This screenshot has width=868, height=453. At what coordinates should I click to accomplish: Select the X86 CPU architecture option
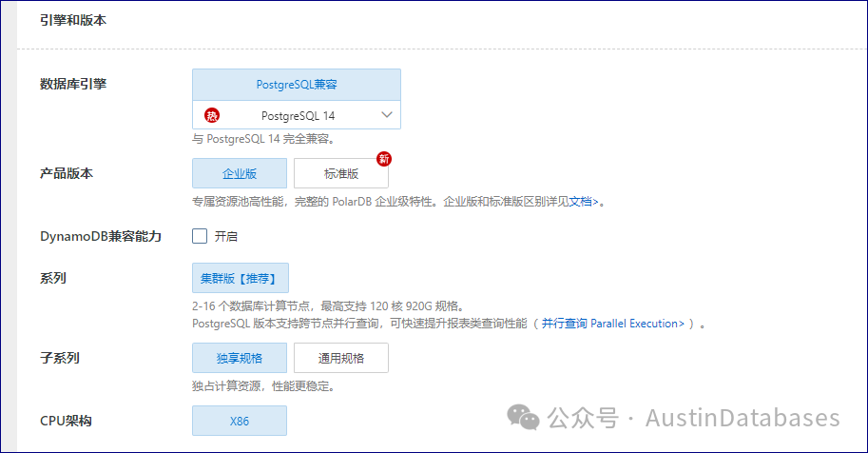coord(240,421)
